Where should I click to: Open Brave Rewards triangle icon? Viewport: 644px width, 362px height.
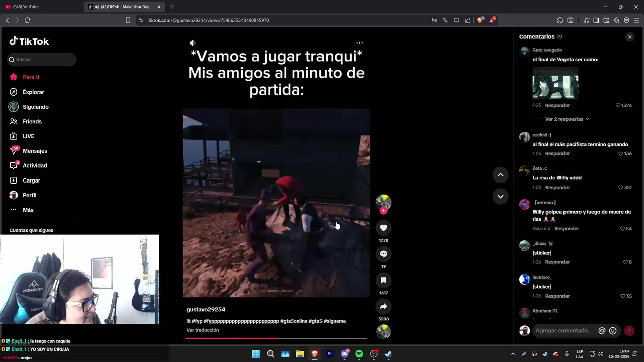point(492,20)
